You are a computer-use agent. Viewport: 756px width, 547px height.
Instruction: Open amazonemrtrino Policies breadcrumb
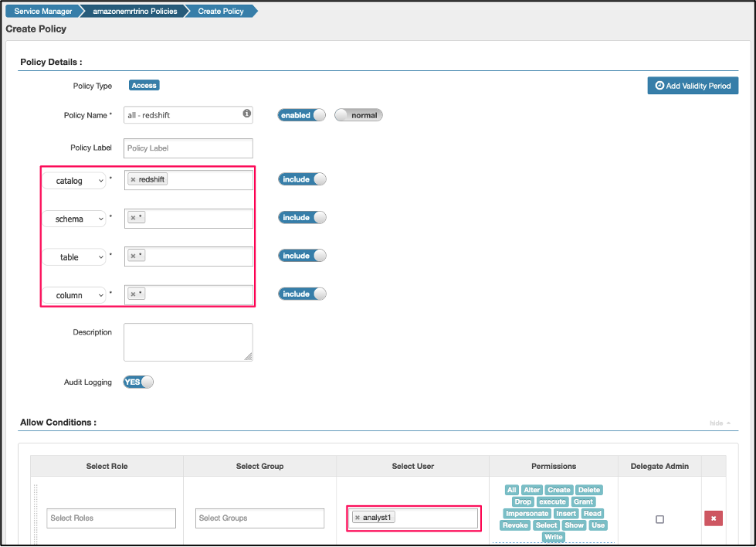(134, 11)
